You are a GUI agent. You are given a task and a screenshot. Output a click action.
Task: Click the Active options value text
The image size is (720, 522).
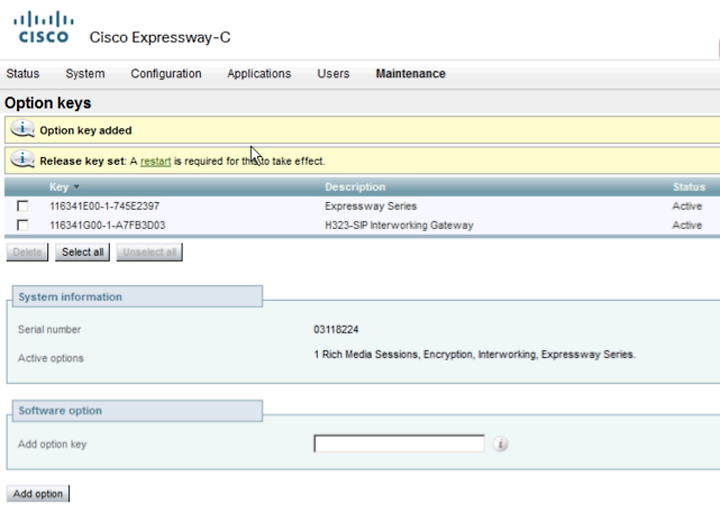(x=475, y=354)
